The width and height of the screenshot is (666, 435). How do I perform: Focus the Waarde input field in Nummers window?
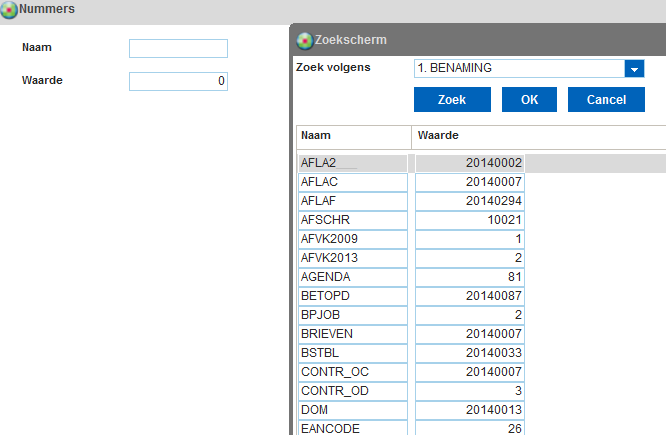click(x=178, y=81)
